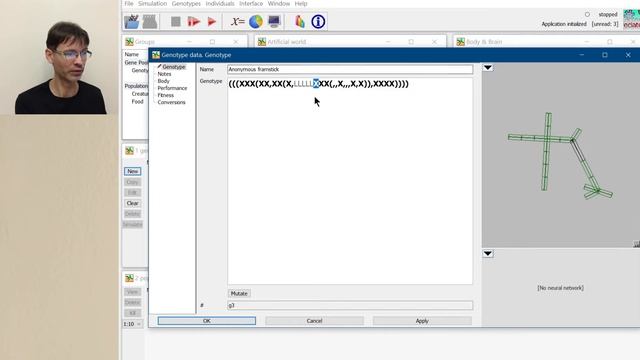This screenshot has width=640, height=360.
Task: Click the Cancel button
Action: [x=314, y=321]
